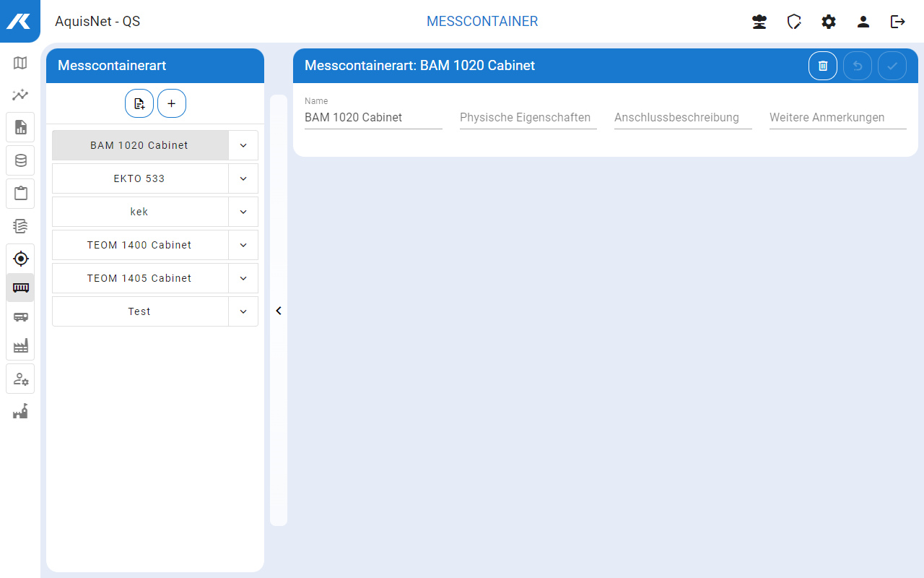Open the factory icon in sidebar
The height and width of the screenshot is (578, 924).
point(20,346)
